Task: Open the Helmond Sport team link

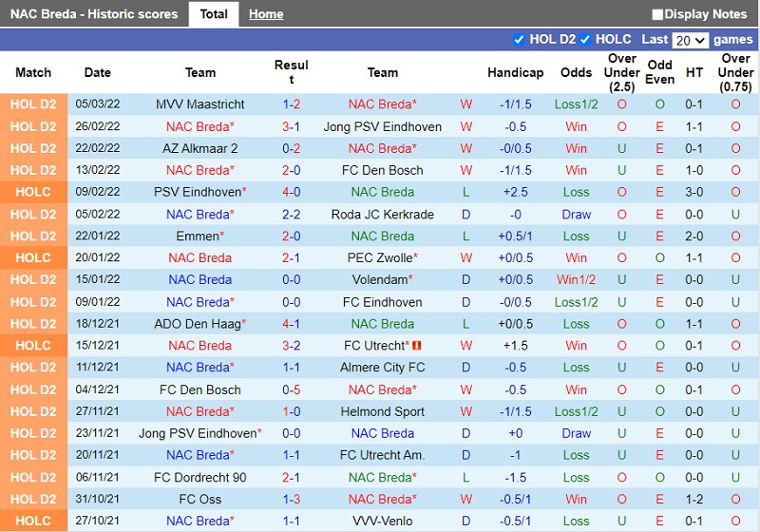Action: [x=383, y=411]
